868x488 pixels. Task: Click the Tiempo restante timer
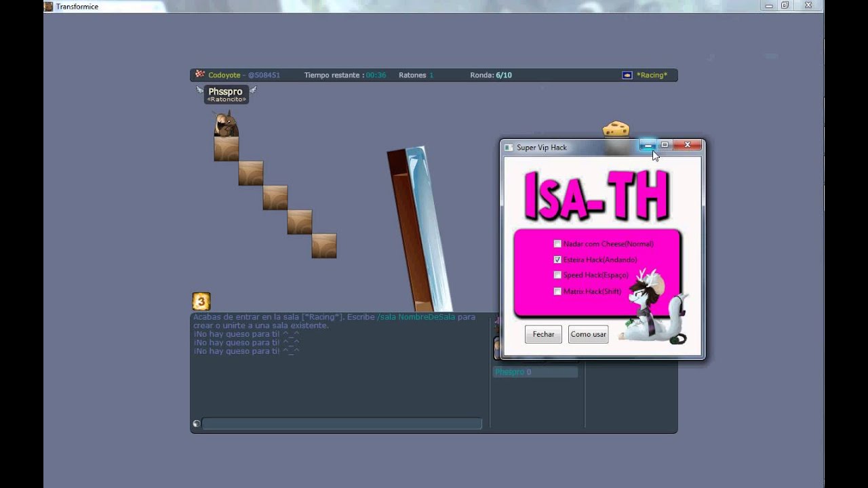point(345,75)
